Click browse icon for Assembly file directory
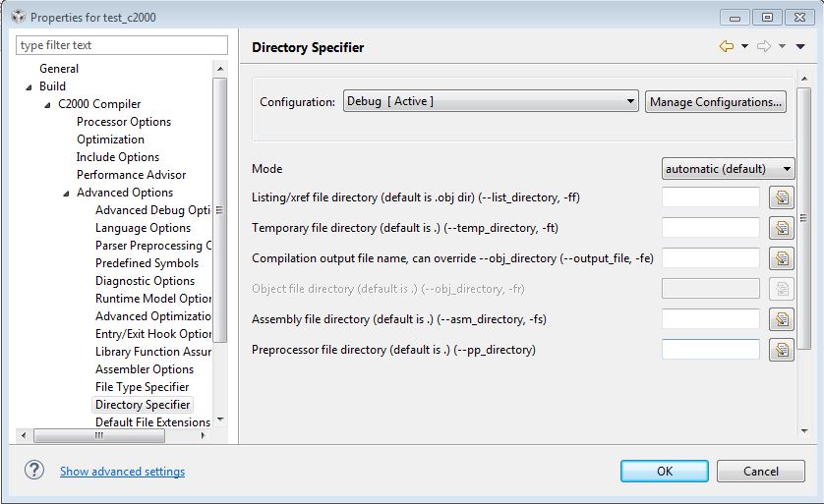 [x=782, y=319]
